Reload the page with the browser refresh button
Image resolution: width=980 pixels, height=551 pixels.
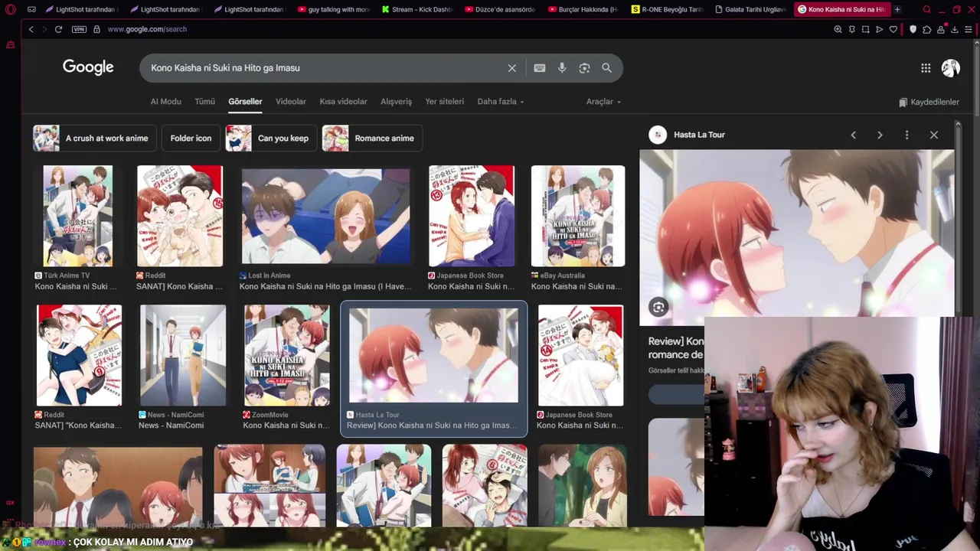[x=58, y=29]
